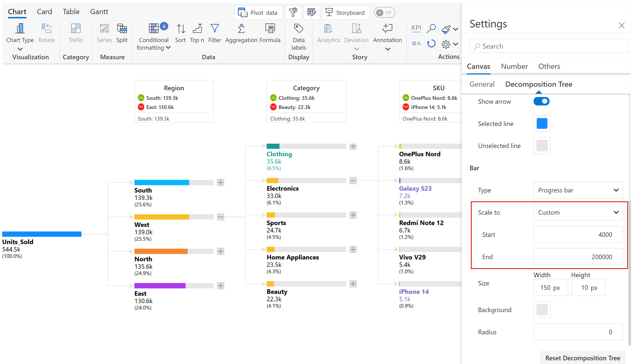
Task: Select the Top n tool
Action: 197,29
